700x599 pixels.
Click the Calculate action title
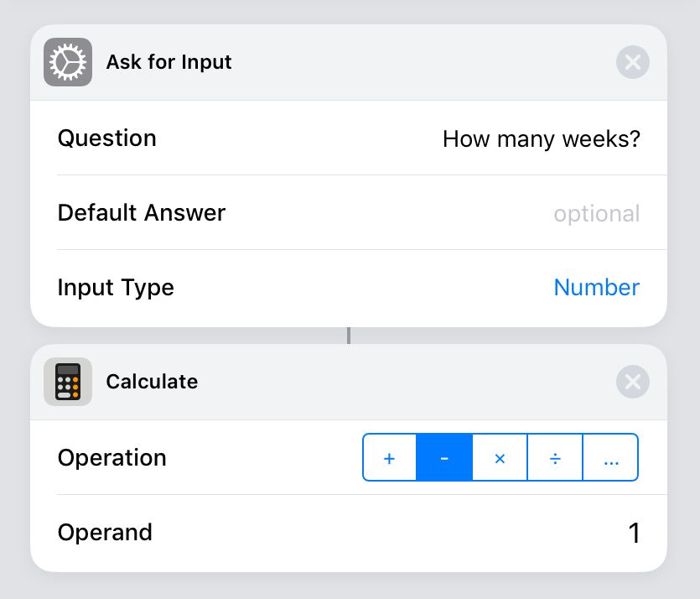(x=152, y=382)
